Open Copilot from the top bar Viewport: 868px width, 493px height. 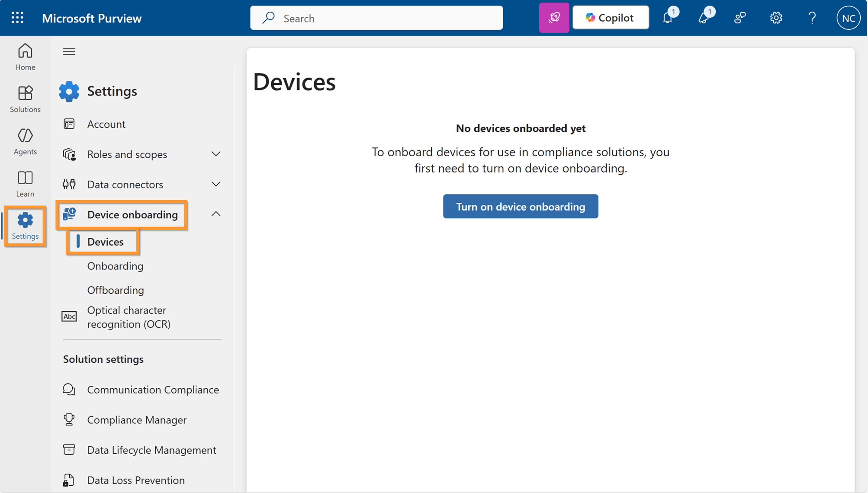(610, 17)
